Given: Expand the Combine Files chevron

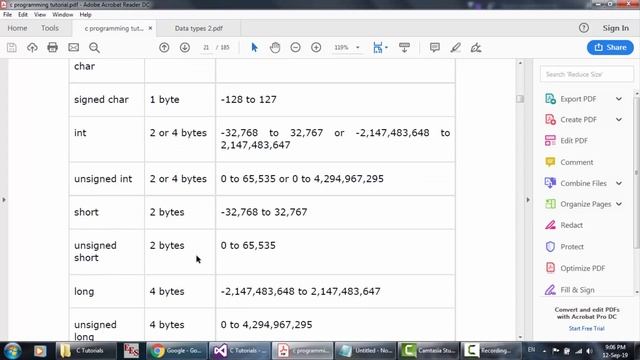Looking at the screenshot, I should pos(619,183).
